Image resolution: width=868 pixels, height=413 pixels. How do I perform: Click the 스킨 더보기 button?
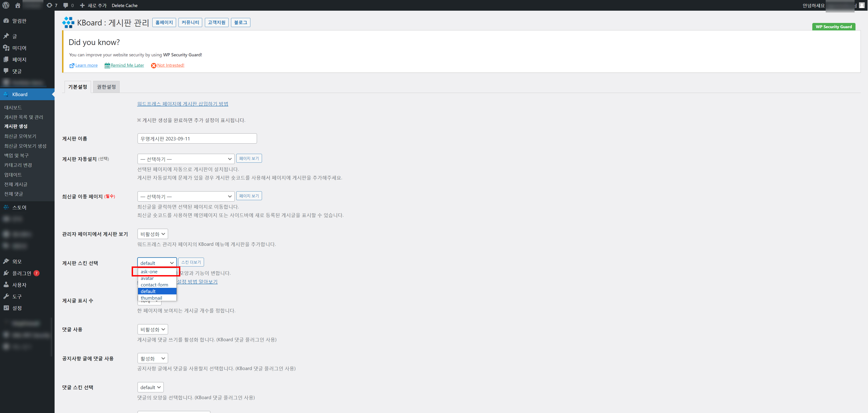tap(191, 262)
